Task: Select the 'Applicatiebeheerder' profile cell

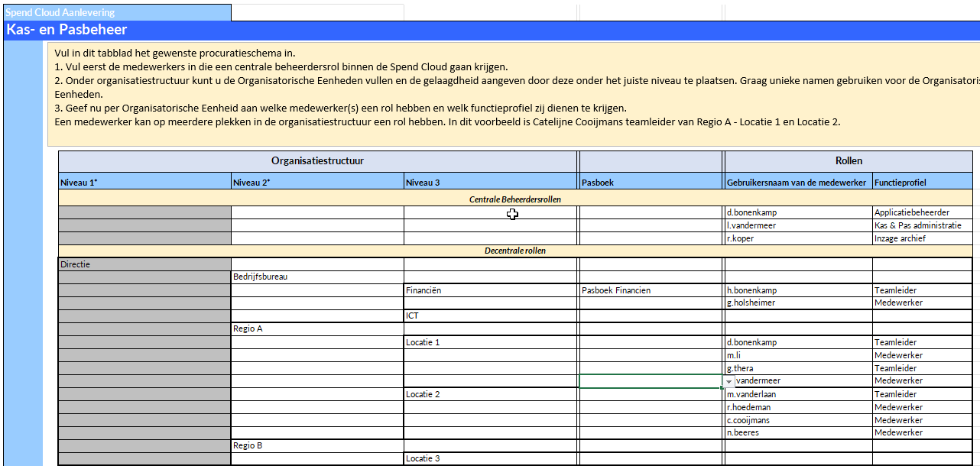Action: pyautogui.click(x=922, y=212)
